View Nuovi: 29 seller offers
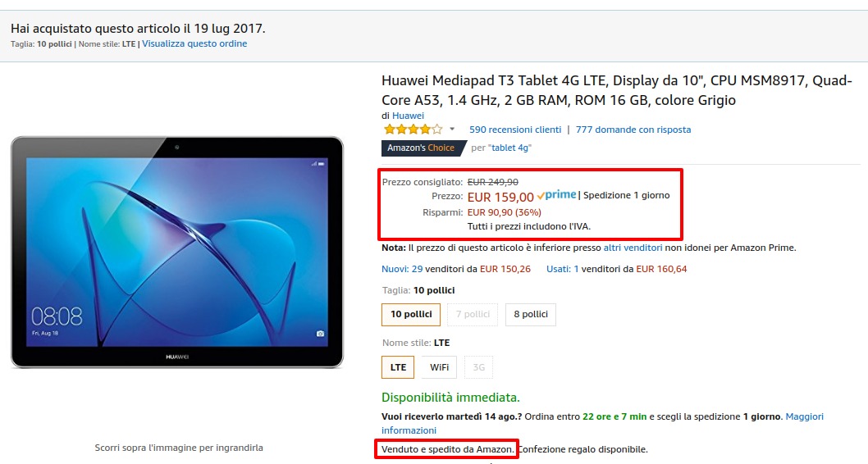 [402, 269]
